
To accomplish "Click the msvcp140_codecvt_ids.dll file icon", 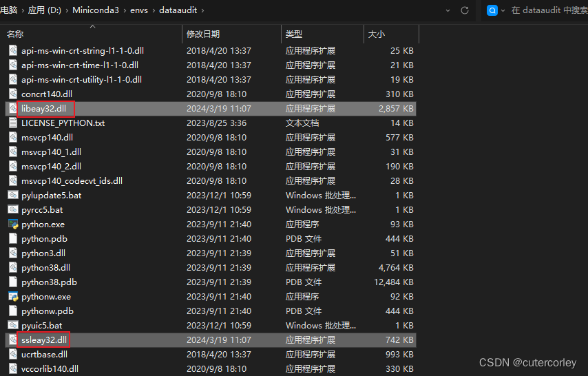I will 13,181.
